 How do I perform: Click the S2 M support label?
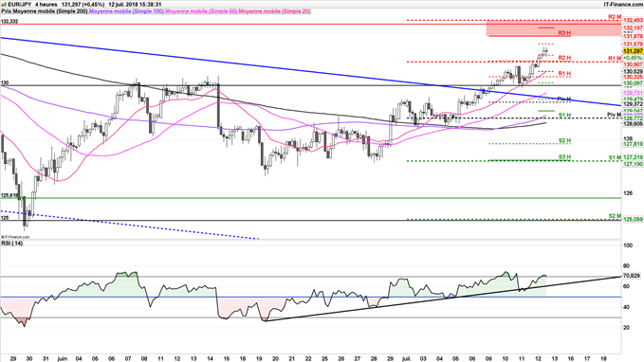(615, 216)
